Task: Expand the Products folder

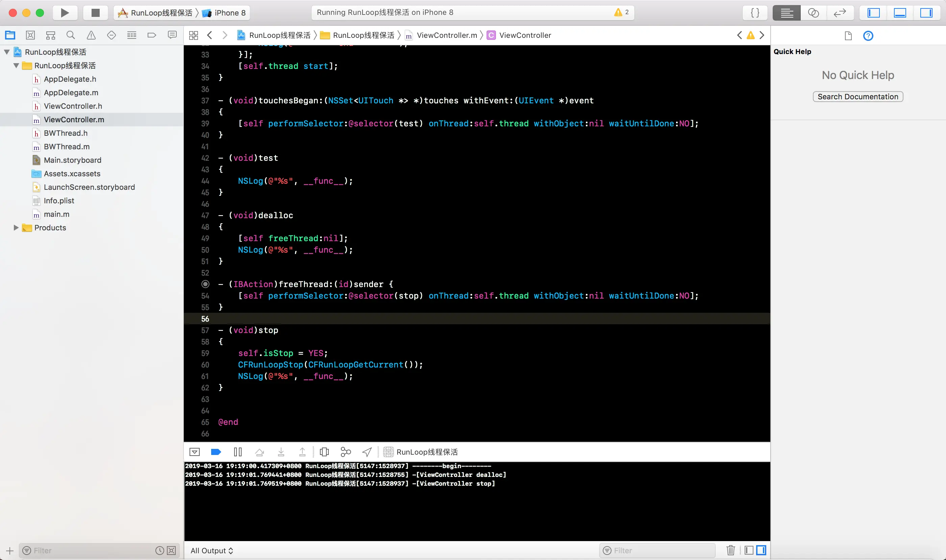Action: [16, 228]
